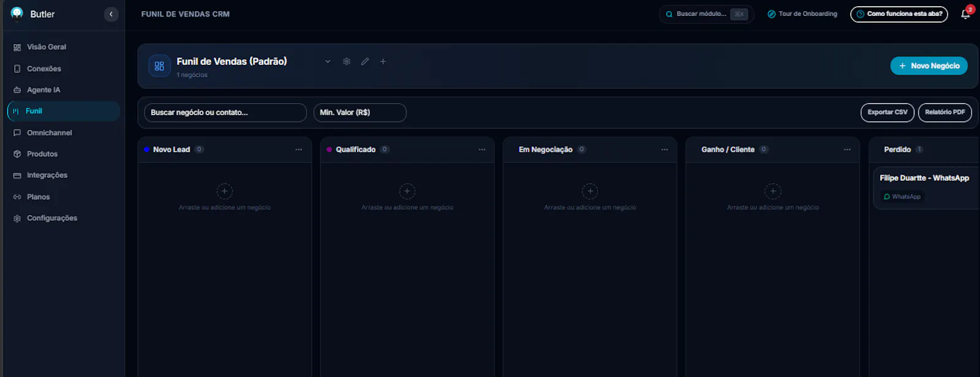
Task: Click the Em Negociação column title
Action: click(x=546, y=150)
